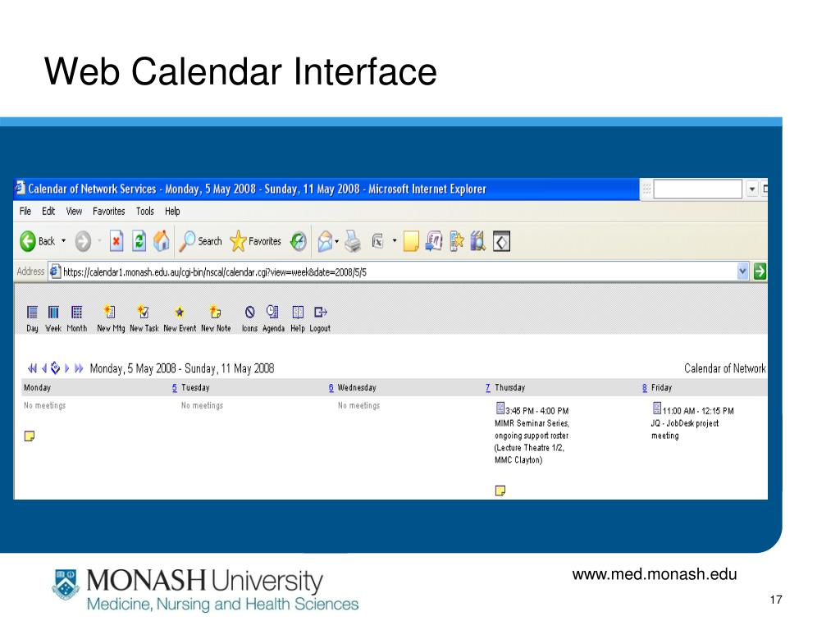Go to next week single arrow
840x630 pixels.
click(x=67, y=368)
